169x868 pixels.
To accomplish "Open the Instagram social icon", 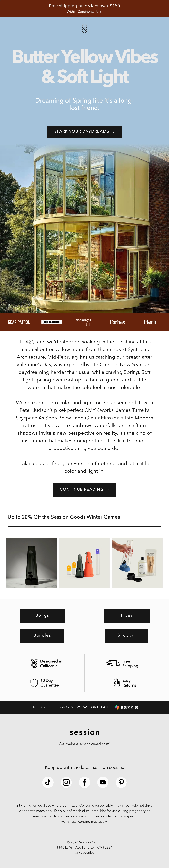I will 66,782.
